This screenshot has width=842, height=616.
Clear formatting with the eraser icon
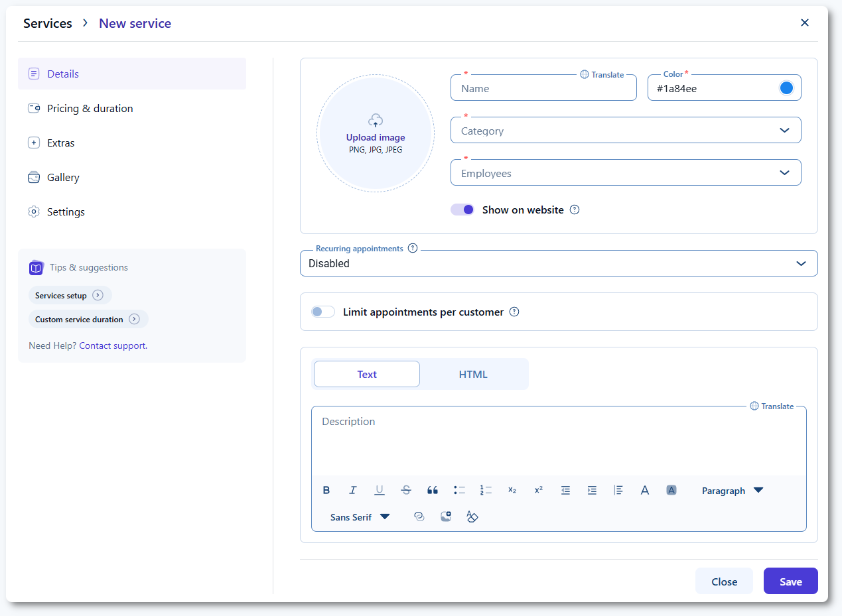(472, 517)
